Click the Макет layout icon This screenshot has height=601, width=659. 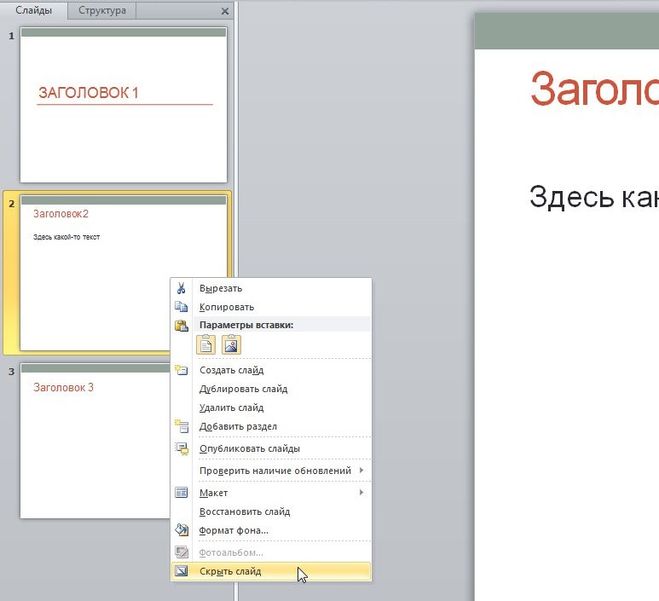tap(181, 493)
